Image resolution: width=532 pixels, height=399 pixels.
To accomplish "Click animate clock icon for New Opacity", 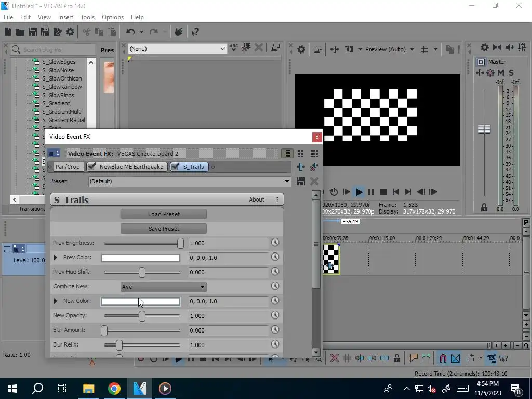I will pos(275,315).
